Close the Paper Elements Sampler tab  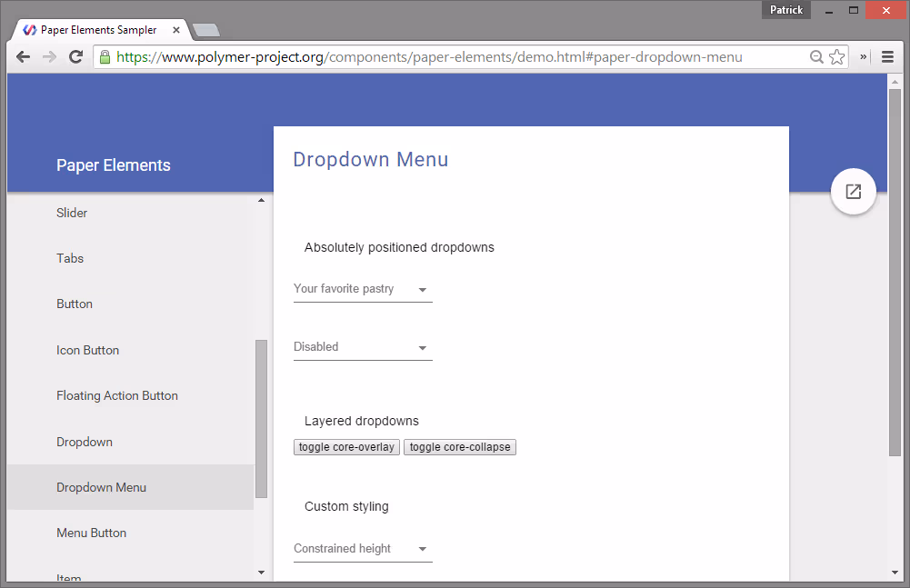tap(175, 30)
